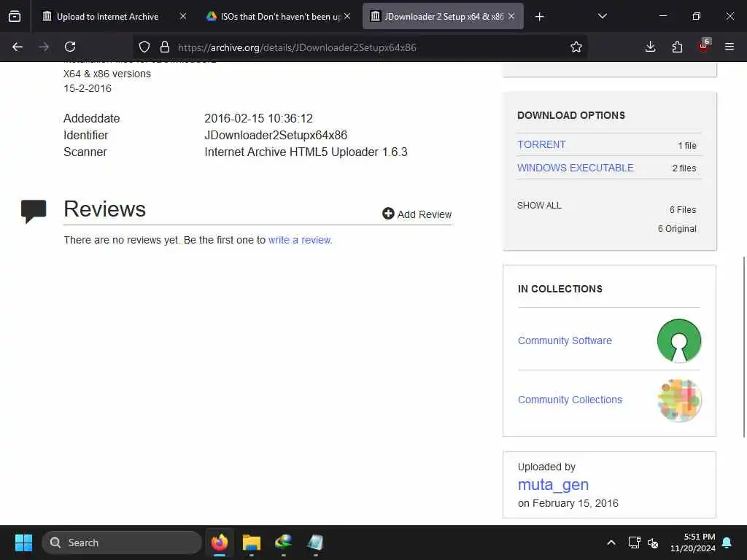Open the notepad-like taskbar app icon
Viewport: 747px width, 560px height.
click(315, 542)
